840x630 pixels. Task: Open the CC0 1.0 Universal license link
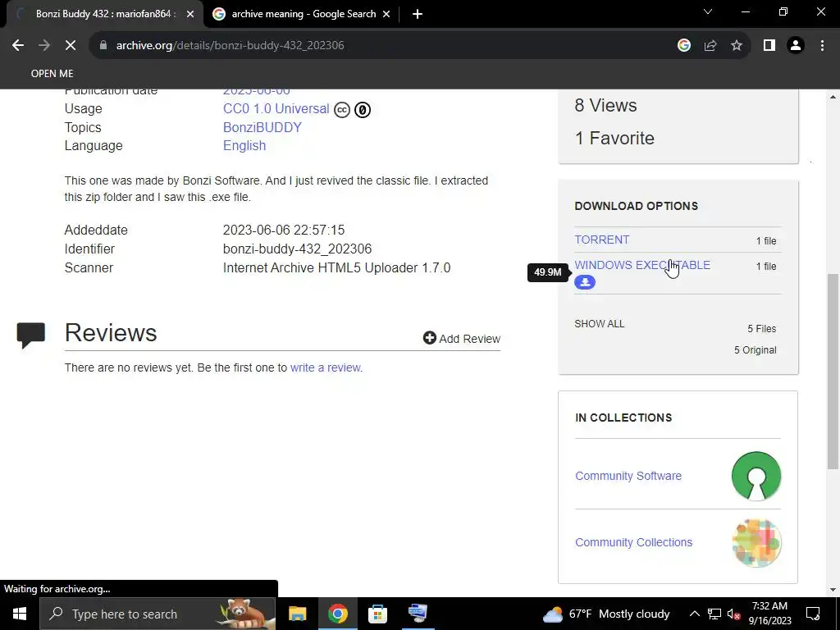coord(276,109)
